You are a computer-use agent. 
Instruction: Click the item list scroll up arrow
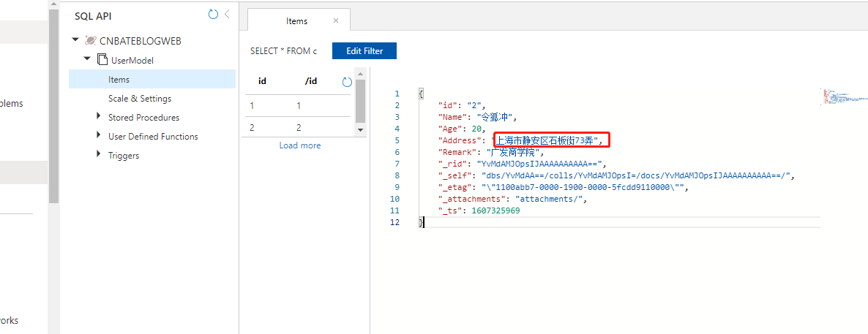[360, 74]
